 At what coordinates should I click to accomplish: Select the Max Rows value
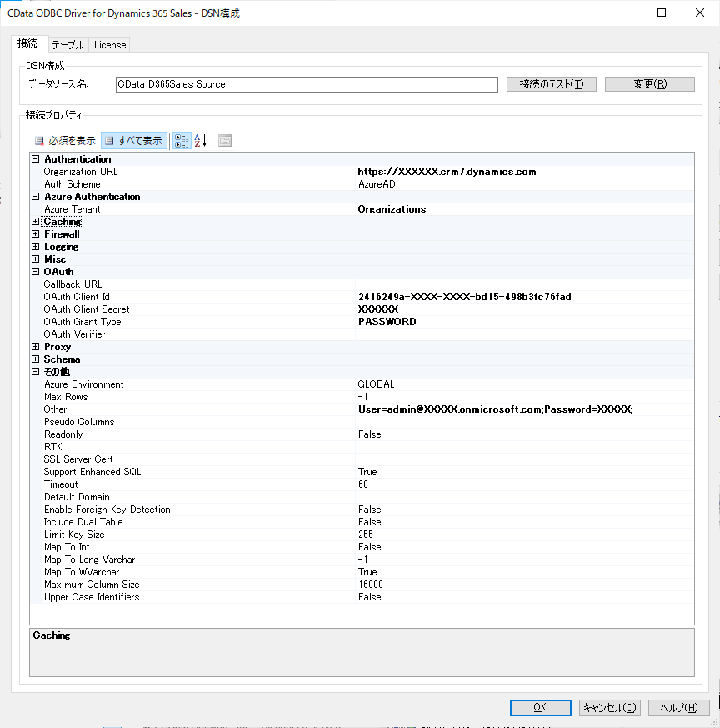click(362, 397)
